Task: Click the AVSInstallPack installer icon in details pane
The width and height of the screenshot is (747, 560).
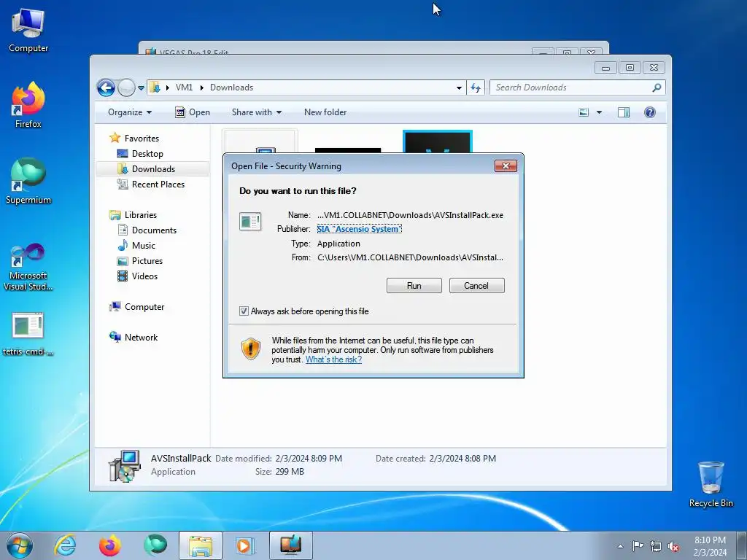Action: tap(124, 466)
